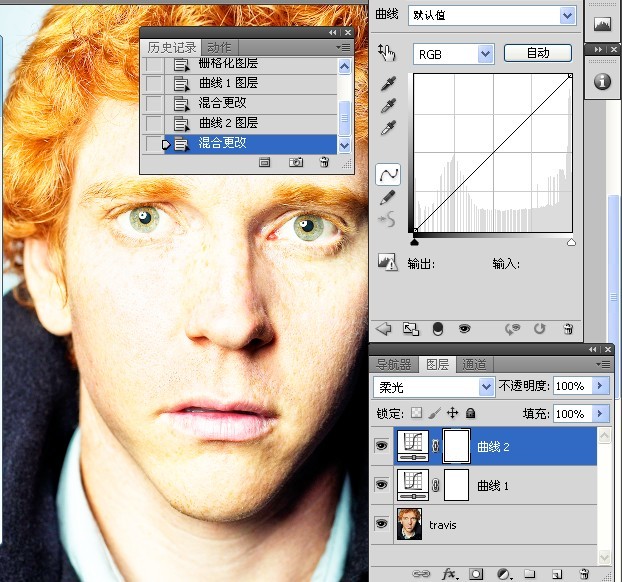Open the Info panel icon in dock
This screenshot has height=582, width=622.
[x=602, y=81]
